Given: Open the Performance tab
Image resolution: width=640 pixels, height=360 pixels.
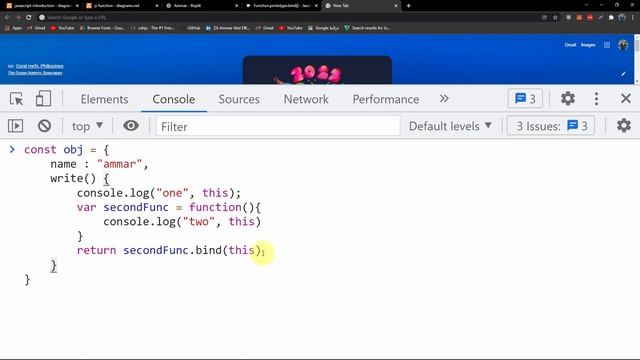Looking at the screenshot, I should click(x=386, y=99).
